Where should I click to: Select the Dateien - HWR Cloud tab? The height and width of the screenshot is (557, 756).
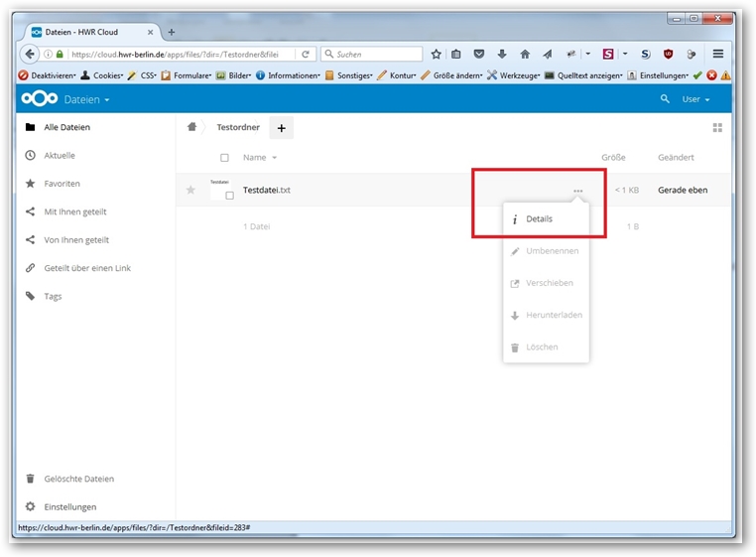pos(92,32)
